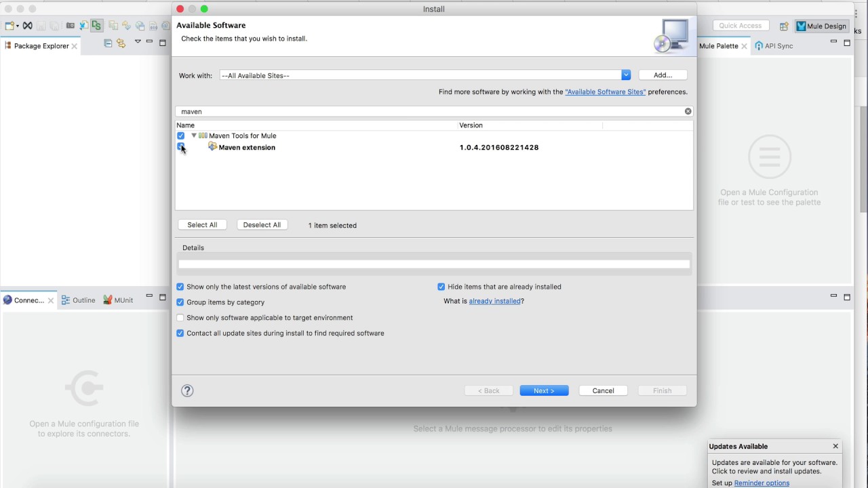Open the Reminder options link
This screenshot has width=868, height=488.
pos(762,483)
